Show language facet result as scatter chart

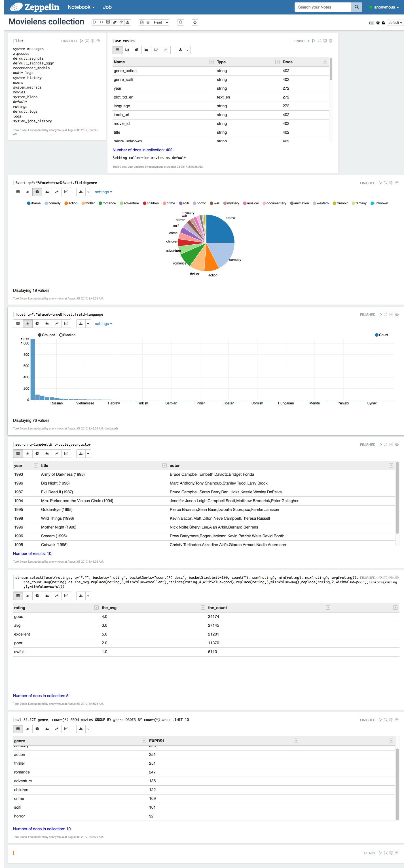66,324
